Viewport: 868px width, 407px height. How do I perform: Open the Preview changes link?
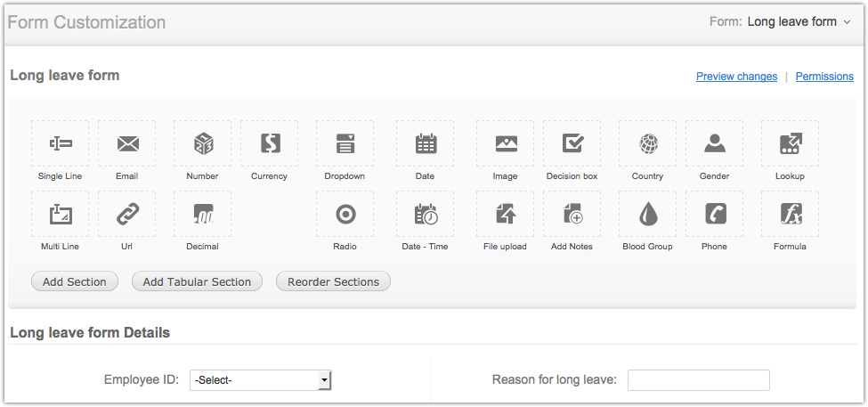point(736,77)
